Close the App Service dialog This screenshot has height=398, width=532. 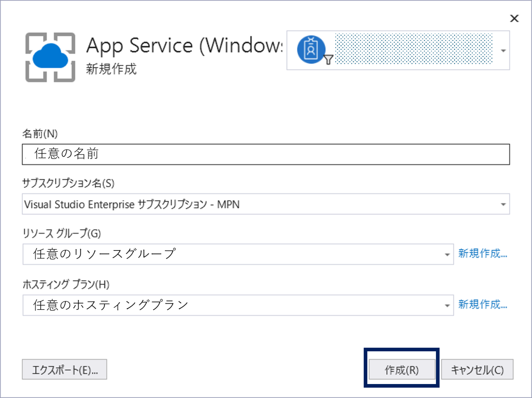[x=514, y=18]
